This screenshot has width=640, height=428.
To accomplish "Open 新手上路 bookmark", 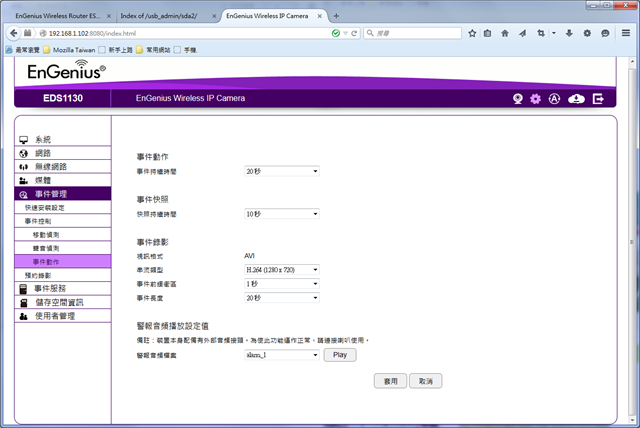I will (116, 50).
